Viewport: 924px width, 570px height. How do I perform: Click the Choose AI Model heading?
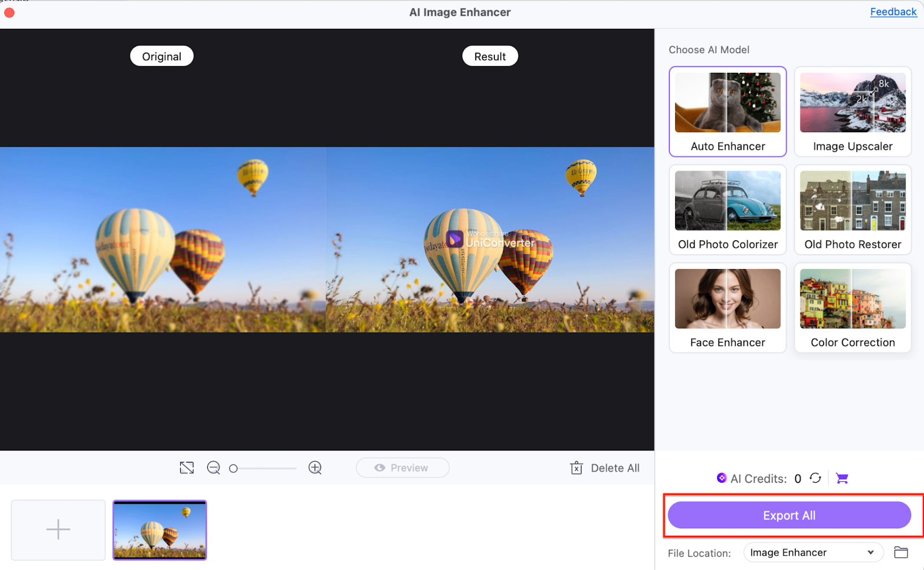[x=709, y=50]
